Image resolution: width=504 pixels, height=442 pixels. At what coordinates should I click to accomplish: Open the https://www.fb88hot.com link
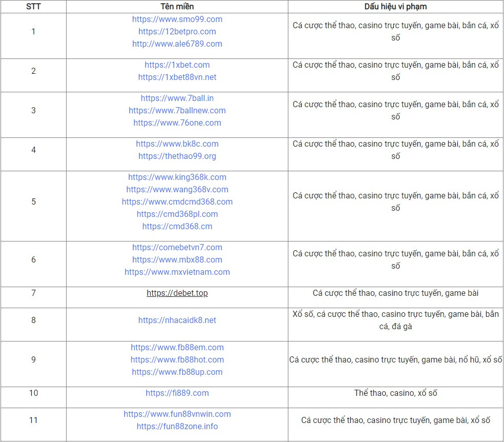click(x=177, y=360)
